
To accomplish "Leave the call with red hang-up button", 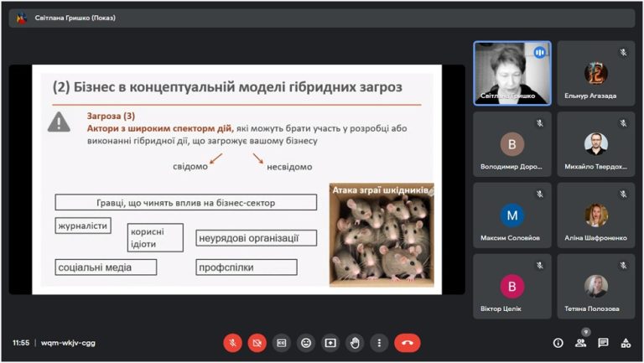I will 408,343.
